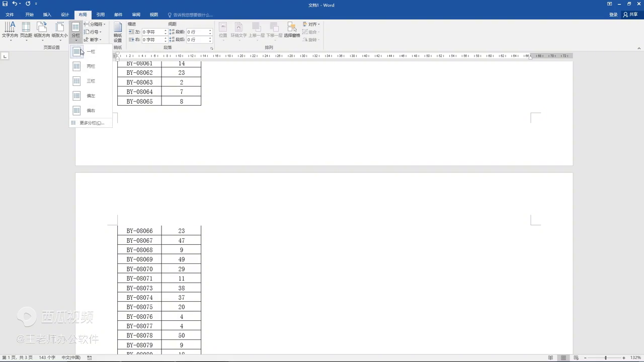This screenshot has height=362, width=644.
Task: Open 更多分栏 more columns dialog
Action: 91,123
